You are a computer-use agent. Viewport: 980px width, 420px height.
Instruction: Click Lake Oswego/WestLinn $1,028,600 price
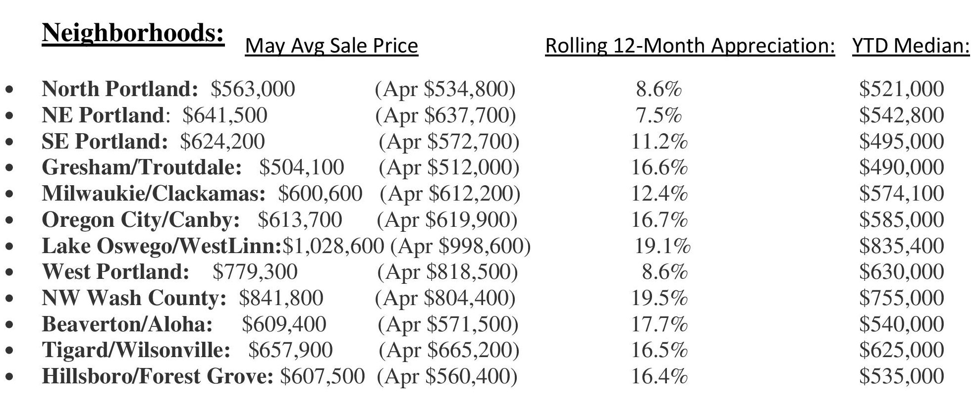[x=333, y=246]
